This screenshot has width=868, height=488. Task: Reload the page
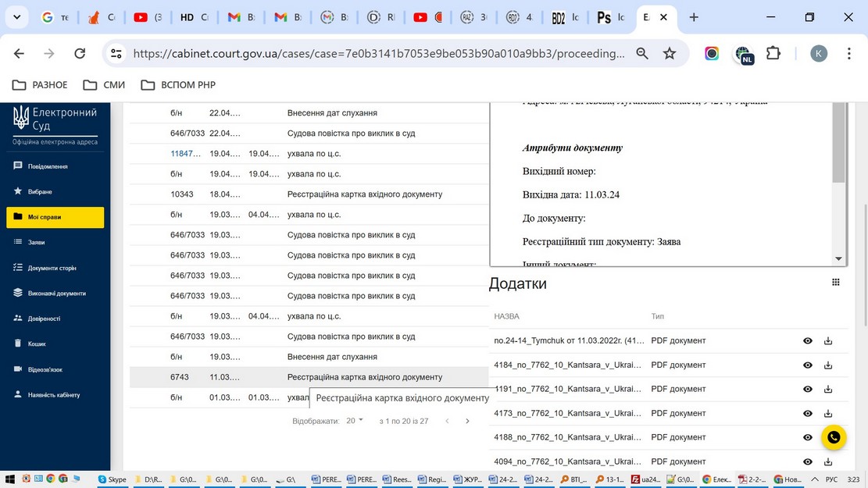coord(80,53)
